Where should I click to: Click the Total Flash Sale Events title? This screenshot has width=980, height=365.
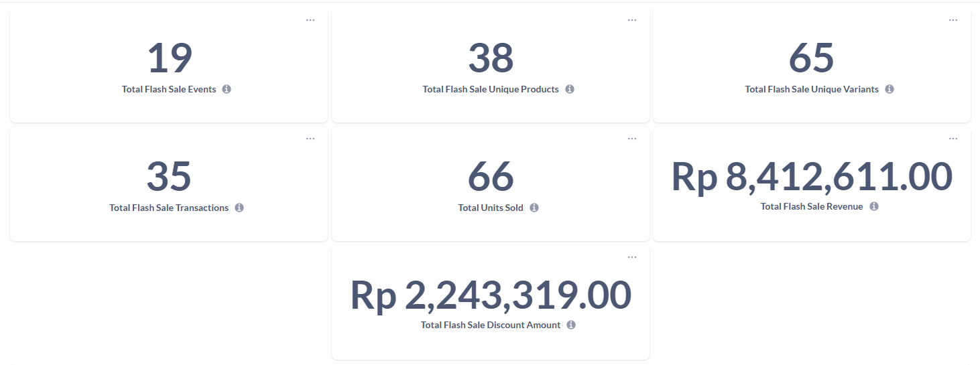click(x=169, y=89)
